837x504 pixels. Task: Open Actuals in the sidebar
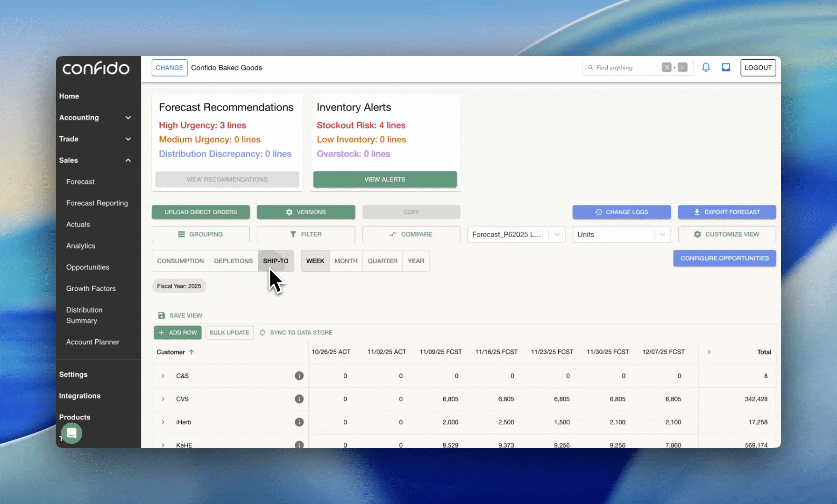[x=78, y=224]
